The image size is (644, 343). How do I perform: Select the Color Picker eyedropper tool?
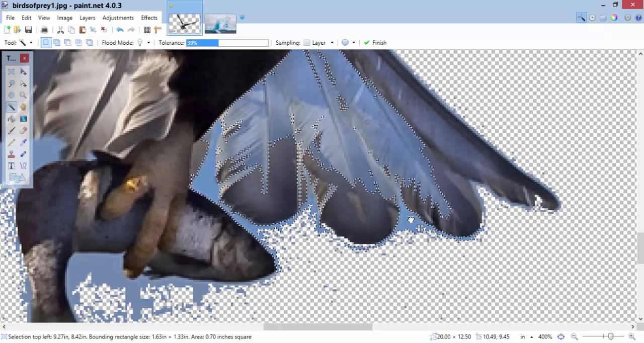pos(23,142)
